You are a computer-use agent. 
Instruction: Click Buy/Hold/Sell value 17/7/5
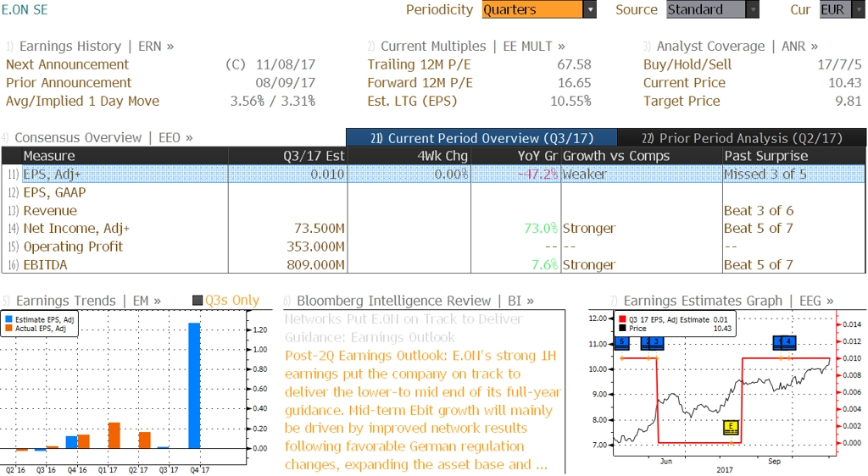[840, 64]
